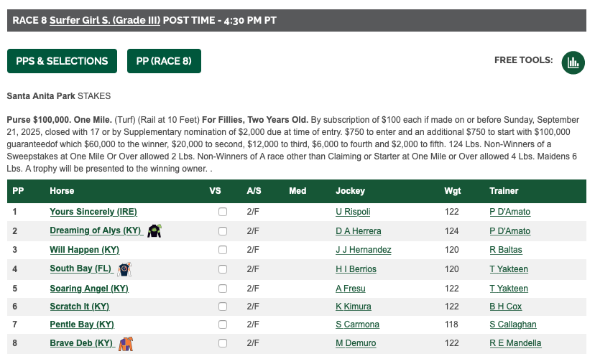The image size is (595, 364).
Task: Tick the VS checkbox for Will Happen
Action: coord(223,250)
